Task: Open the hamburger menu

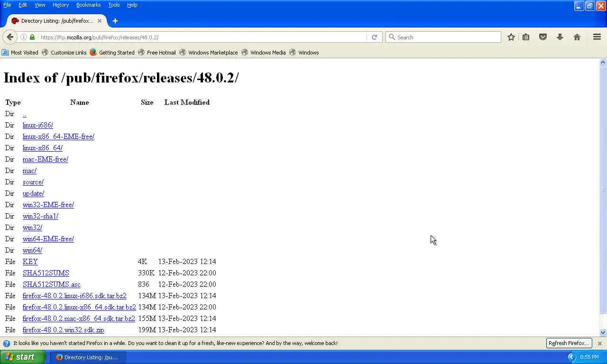Action: (x=597, y=37)
